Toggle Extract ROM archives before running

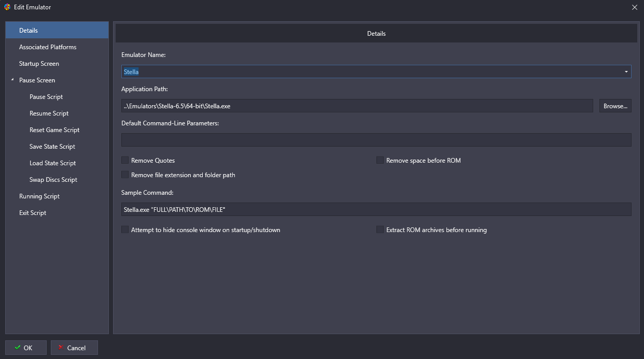tap(380, 230)
